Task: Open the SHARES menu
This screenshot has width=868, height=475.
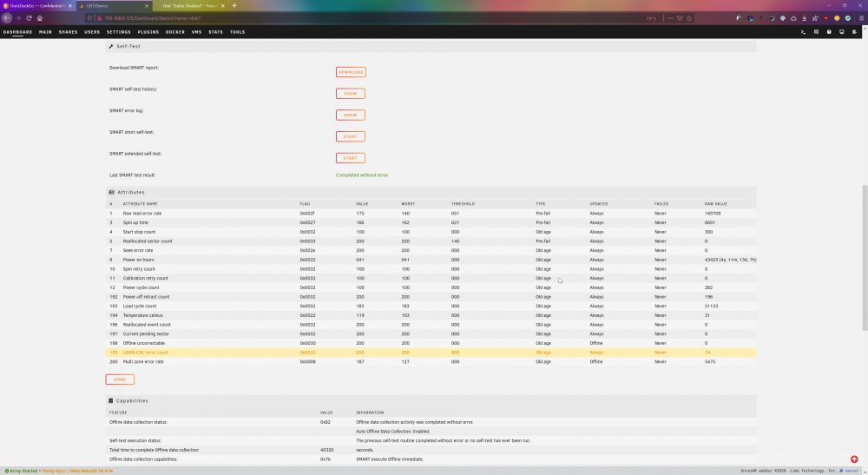Action: pyautogui.click(x=68, y=32)
